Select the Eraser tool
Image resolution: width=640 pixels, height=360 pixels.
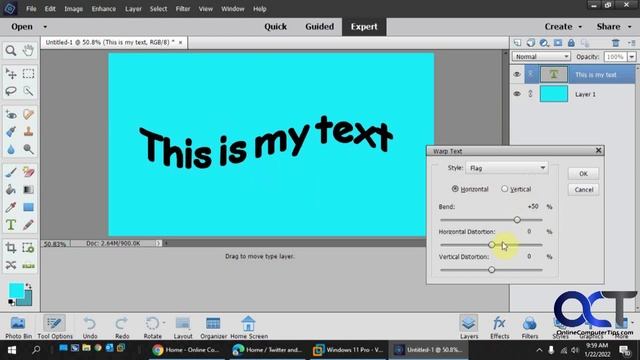pos(28,172)
